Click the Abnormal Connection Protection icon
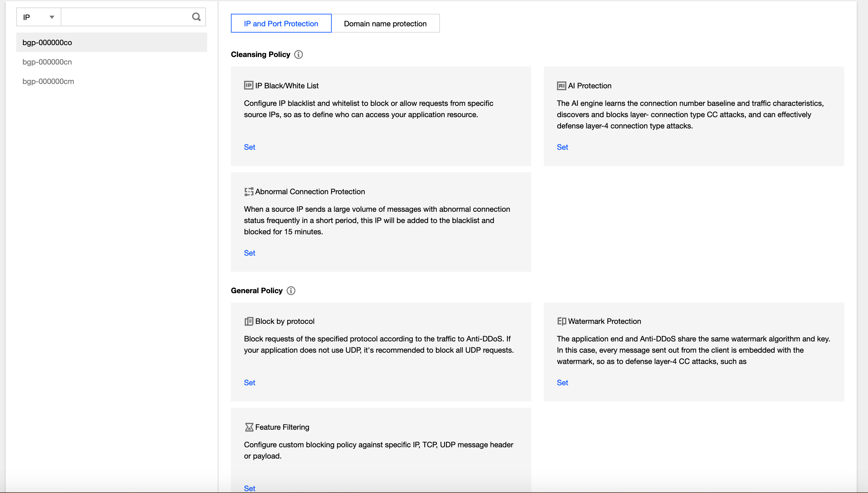The image size is (868, 493). tap(249, 192)
